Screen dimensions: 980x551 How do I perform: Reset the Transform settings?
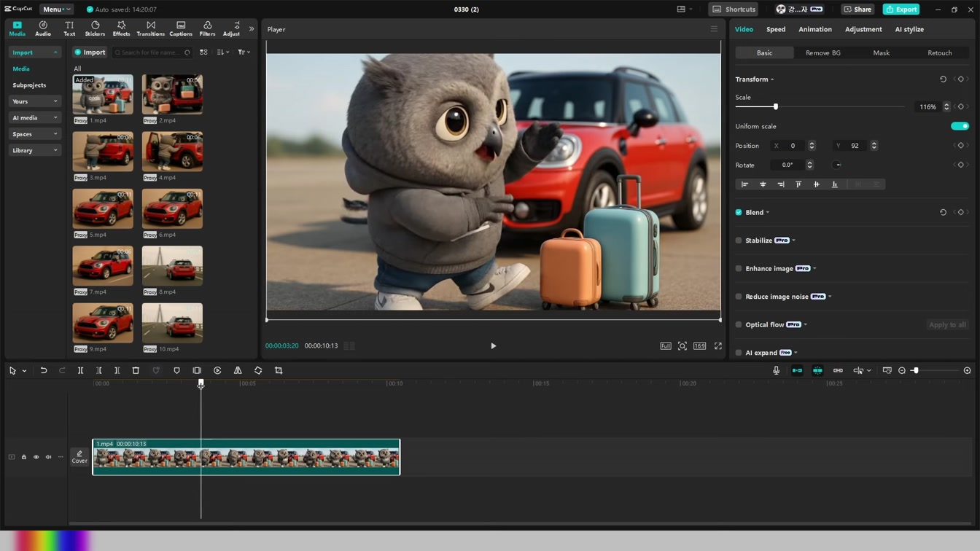tap(943, 79)
